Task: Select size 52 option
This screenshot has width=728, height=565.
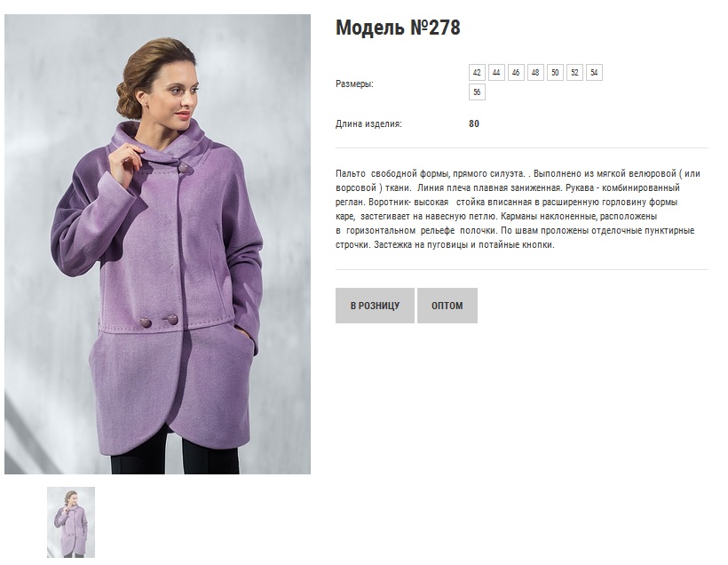Action: tap(574, 73)
